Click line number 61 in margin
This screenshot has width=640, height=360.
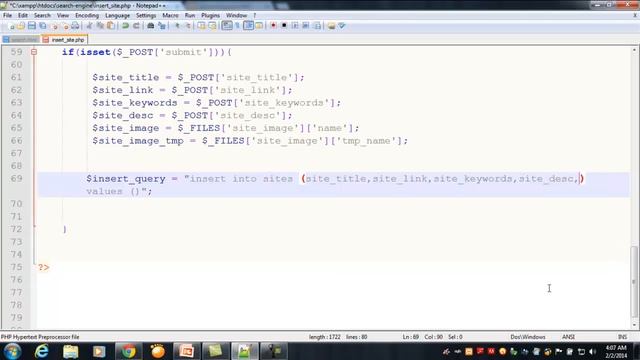click(x=16, y=77)
